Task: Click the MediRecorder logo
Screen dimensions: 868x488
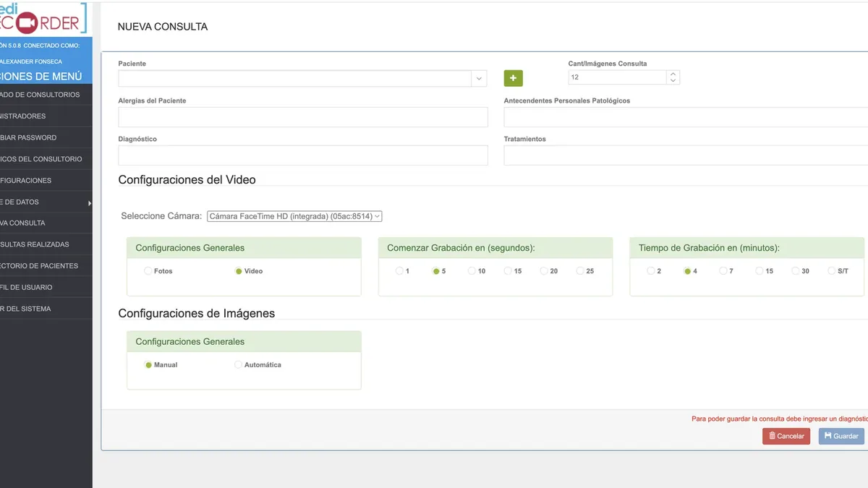Action: 43,18
